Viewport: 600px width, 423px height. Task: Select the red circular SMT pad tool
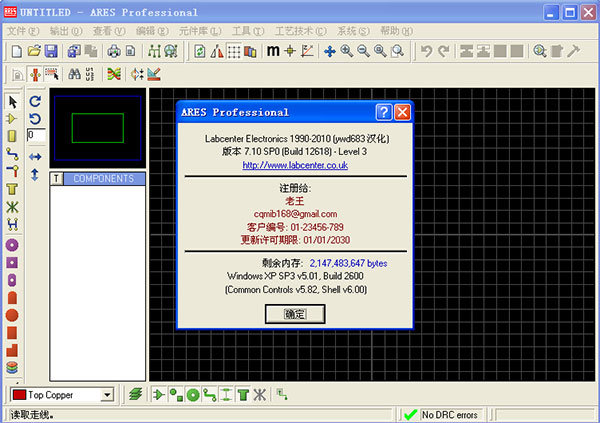point(12,315)
